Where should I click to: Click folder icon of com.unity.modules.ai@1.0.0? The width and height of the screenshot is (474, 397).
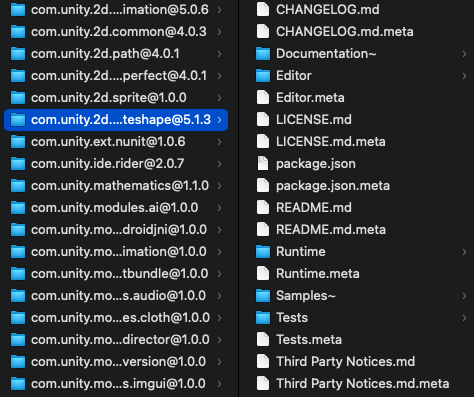click(18, 208)
